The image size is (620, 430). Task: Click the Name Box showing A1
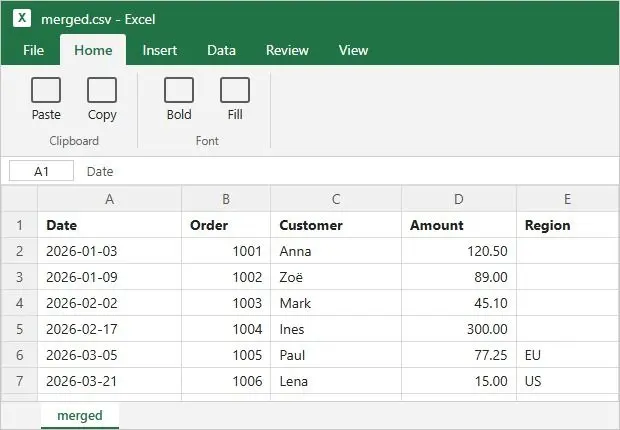point(41,171)
